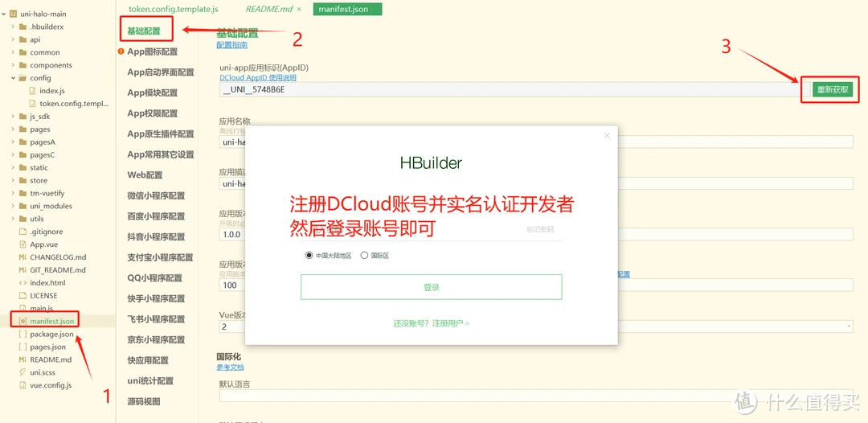Viewport: 868px width, 423px height.
Task: Click the green 重新获取 button
Action: click(x=832, y=90)
